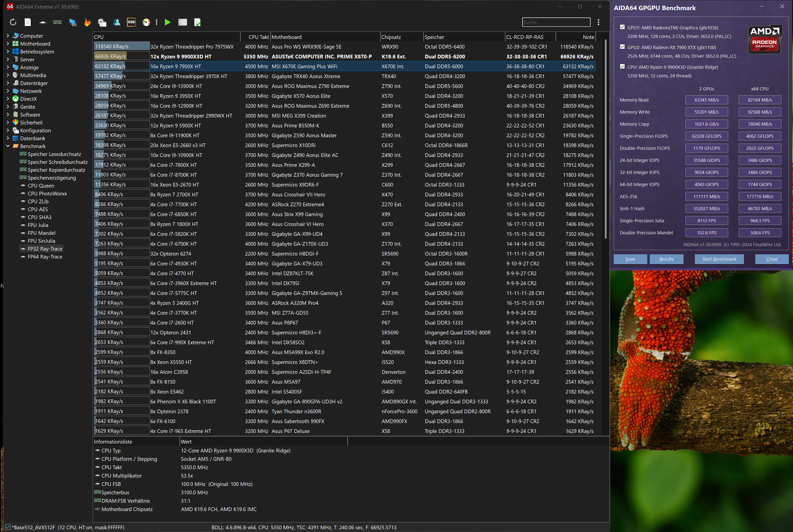Open the CPU Queen benchmark
This screenshot has width=793, height=532.
pyautogui.click(x=41, y=186)
